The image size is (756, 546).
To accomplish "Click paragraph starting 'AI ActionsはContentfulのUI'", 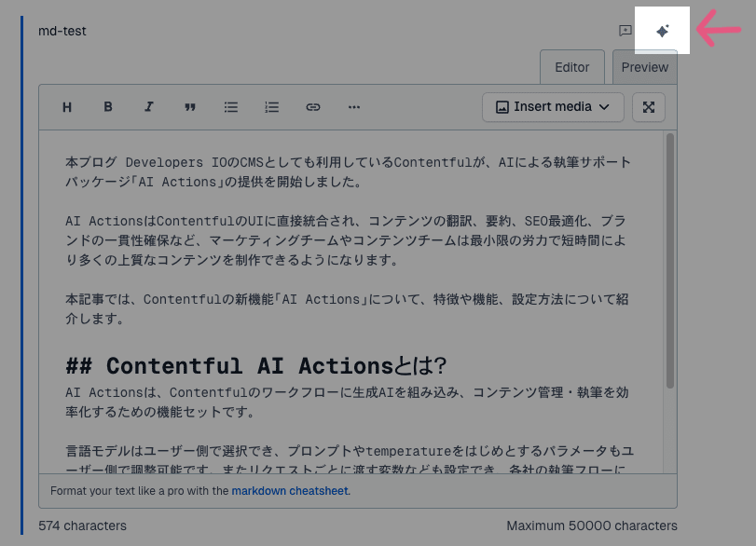I will coord(346,240).
